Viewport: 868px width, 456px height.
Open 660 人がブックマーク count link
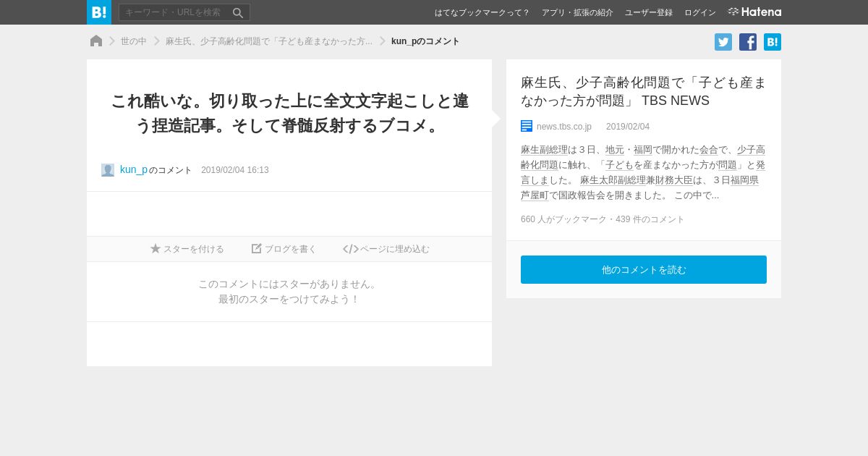(563, 219)
